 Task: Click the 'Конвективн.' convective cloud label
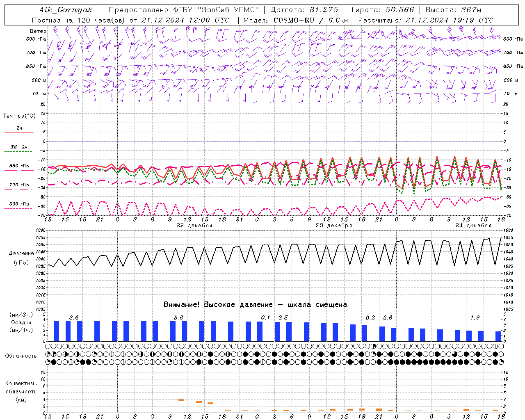tap(21, 383)
